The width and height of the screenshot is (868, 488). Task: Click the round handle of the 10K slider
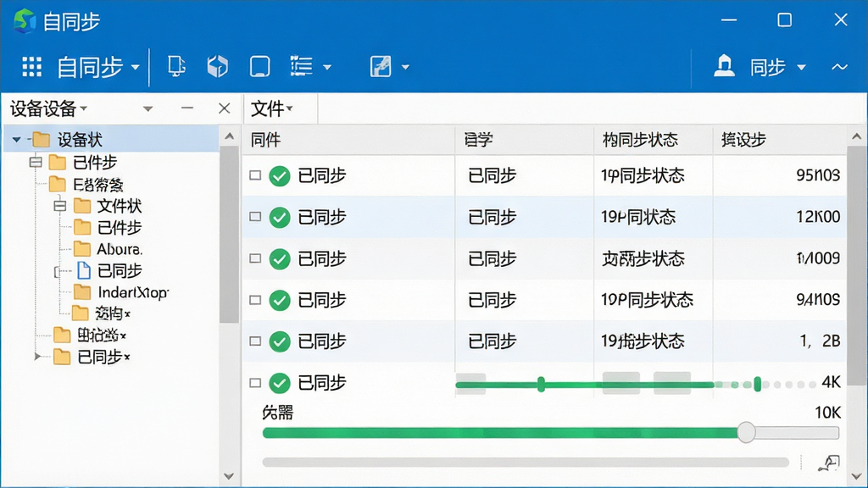tap(746, 432)
